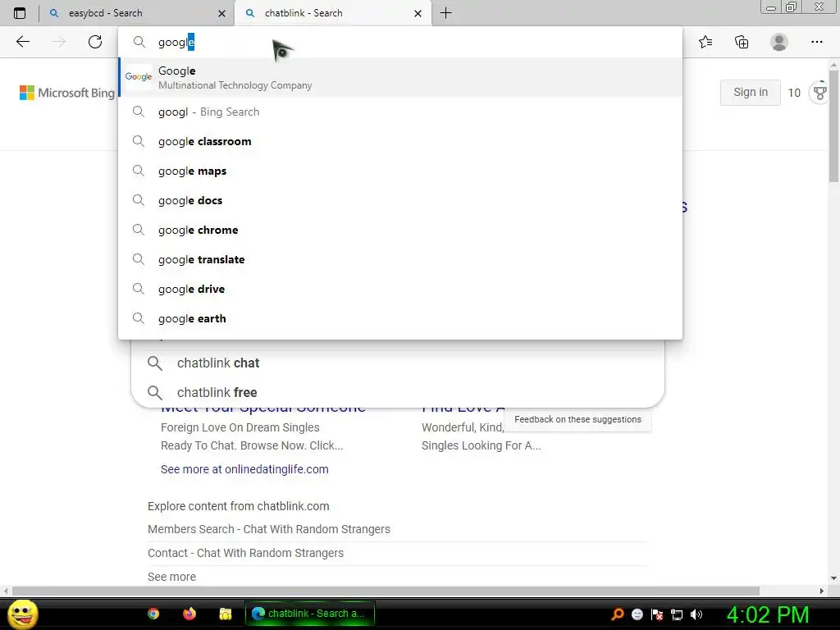Choose the 'googl - Bing Search' suggestion
This screenshot has height=630, width=840.
(x=400, y=112)
